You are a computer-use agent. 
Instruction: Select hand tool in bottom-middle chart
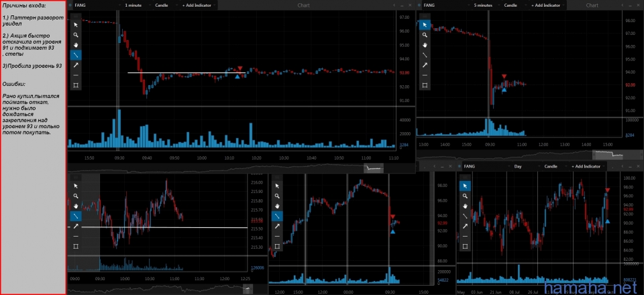coord(277,206)
